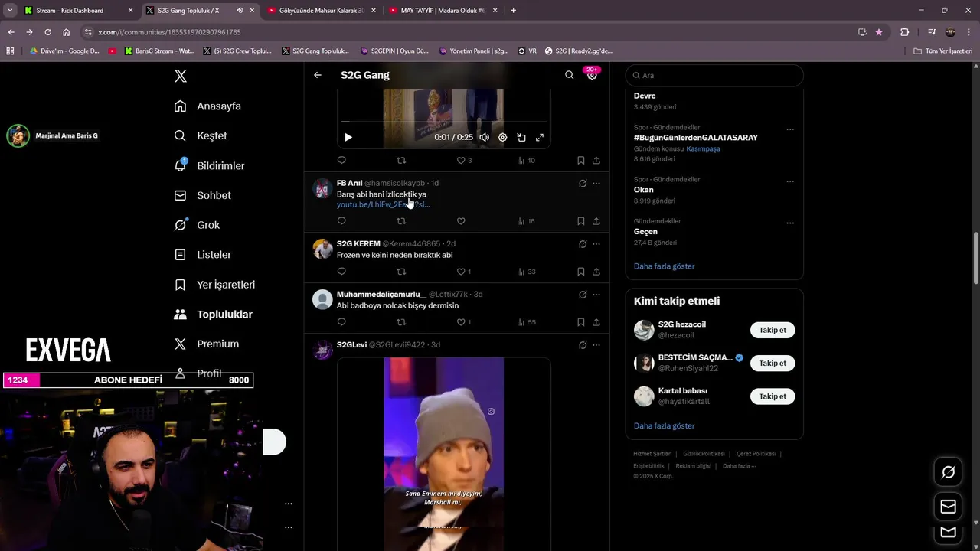Open #BugünGünlerdenGALATASARAY trend
Viewport: 980px width, 551px height.
point(696,138)
